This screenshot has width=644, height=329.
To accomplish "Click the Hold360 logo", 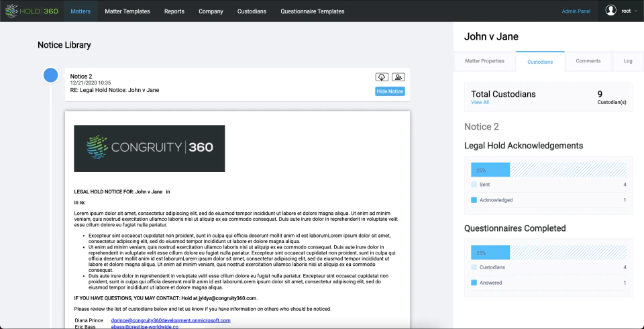I will [x=32, y=11].
